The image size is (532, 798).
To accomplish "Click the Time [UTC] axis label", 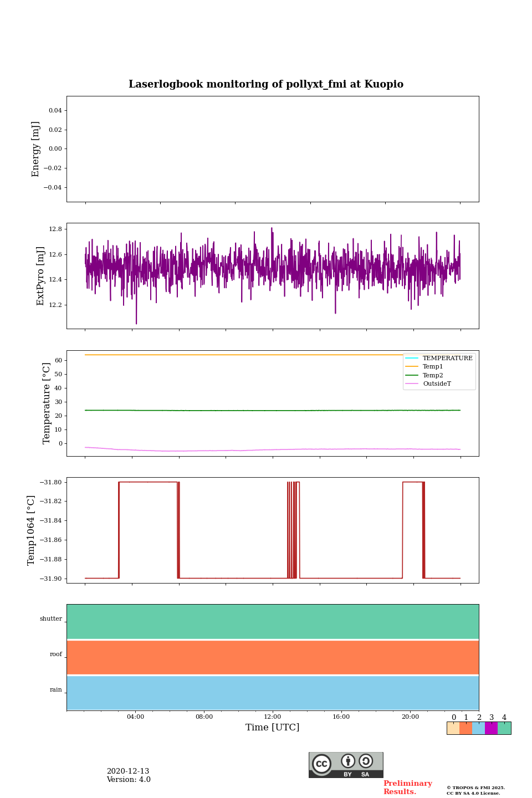I will [273, 728].
